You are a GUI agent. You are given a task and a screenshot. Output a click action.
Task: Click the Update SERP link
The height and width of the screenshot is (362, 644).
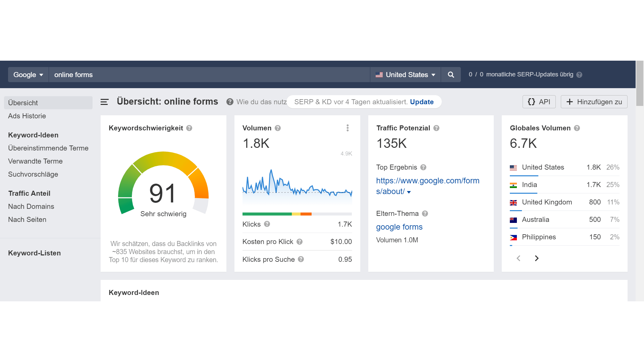coord(422,102)
